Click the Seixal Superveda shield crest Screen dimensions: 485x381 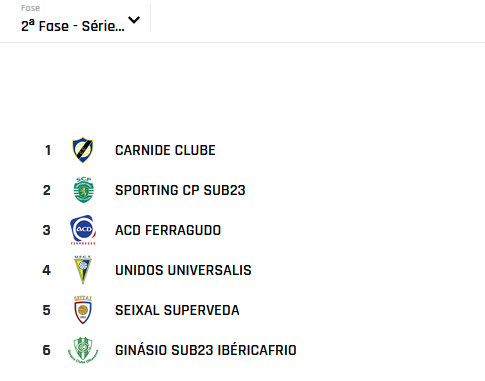coord(83,310)
